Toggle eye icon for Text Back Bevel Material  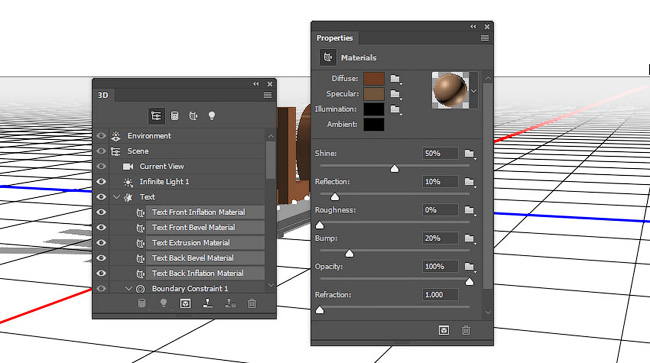pyautogui.click(x=101, y=258)
